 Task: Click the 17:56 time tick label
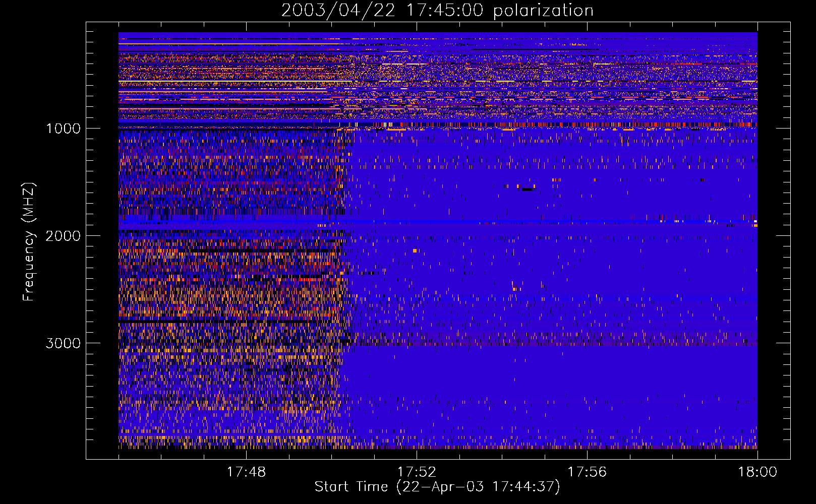[587, 472]
